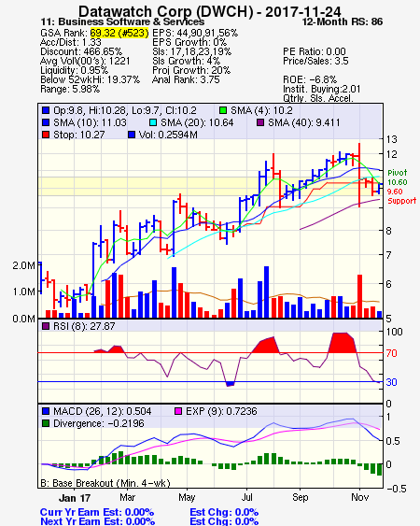Click the Qtrly. Sls. Accel. text
Image resolution: width=420 pixels, height=526 pixels.
coord(318,98)
